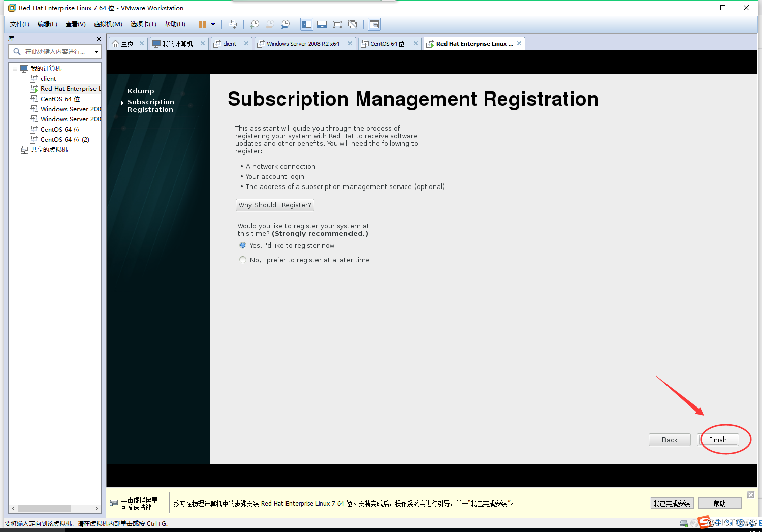762x532 pixels.
Task: Close the 主页 tab
Action: 142,43
